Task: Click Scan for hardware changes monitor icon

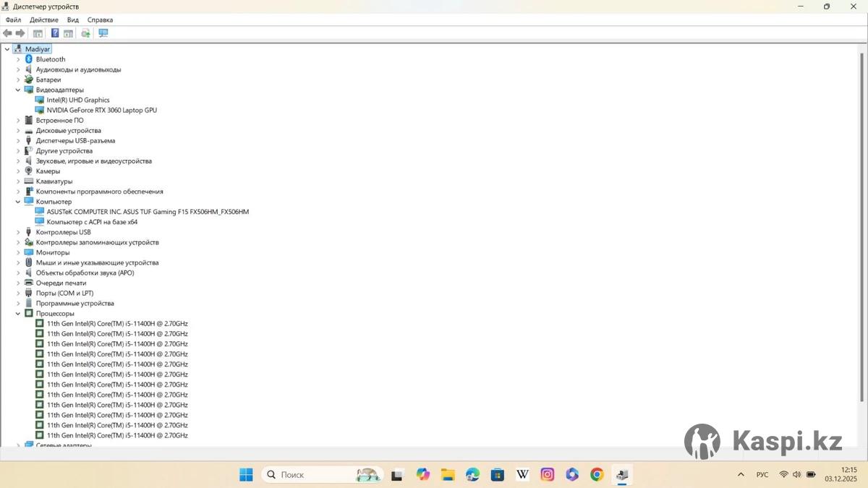Action: click(103, 33)
